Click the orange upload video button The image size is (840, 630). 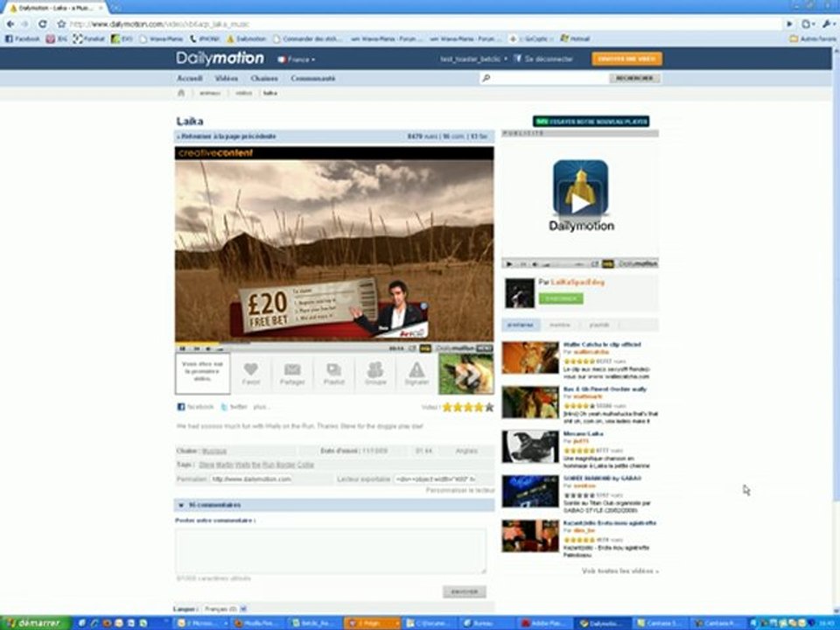coord(626,59)
